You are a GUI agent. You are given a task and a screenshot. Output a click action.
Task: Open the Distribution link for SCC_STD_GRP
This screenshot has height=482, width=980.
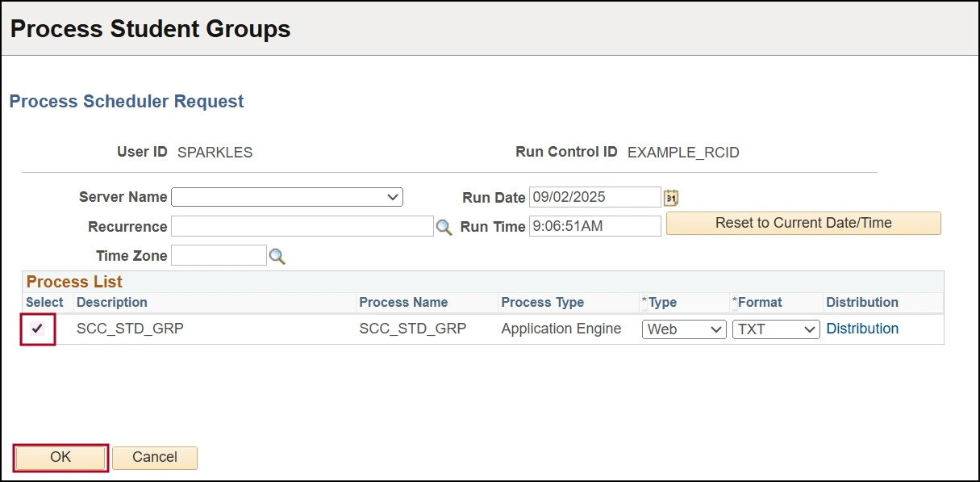tap(862, 329)
